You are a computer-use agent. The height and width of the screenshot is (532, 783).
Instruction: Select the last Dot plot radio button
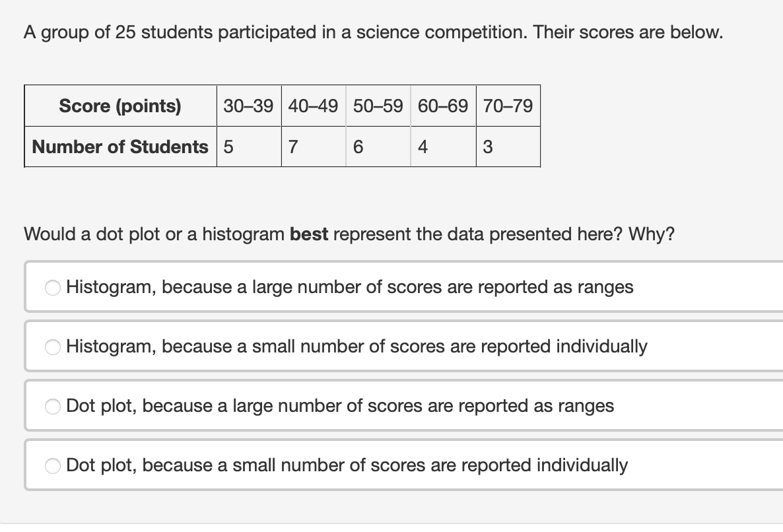click(x=52, y=465)
